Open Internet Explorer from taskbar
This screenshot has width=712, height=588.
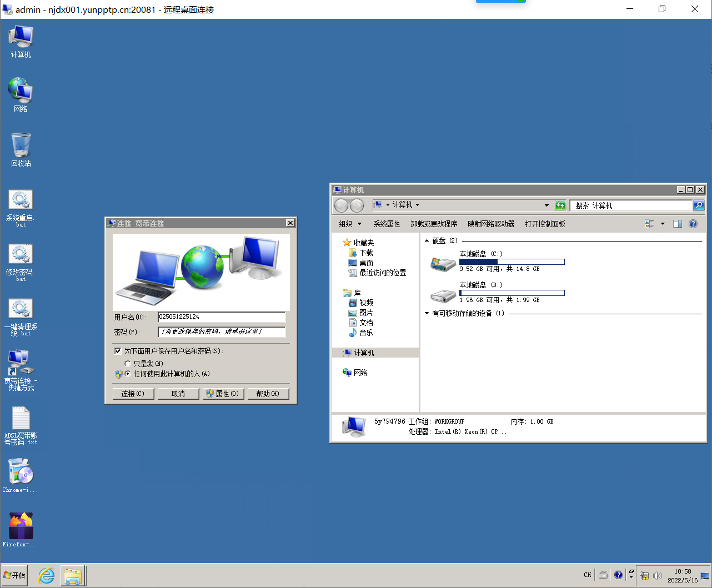click(x=46, y=576)
